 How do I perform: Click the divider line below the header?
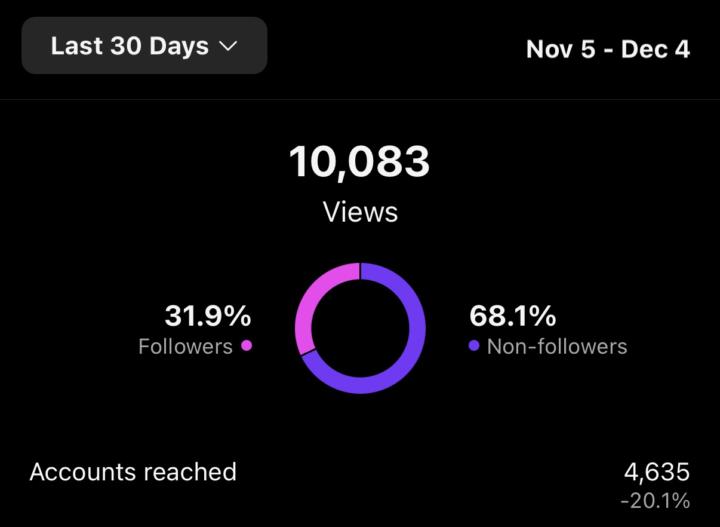click(360, 99)
